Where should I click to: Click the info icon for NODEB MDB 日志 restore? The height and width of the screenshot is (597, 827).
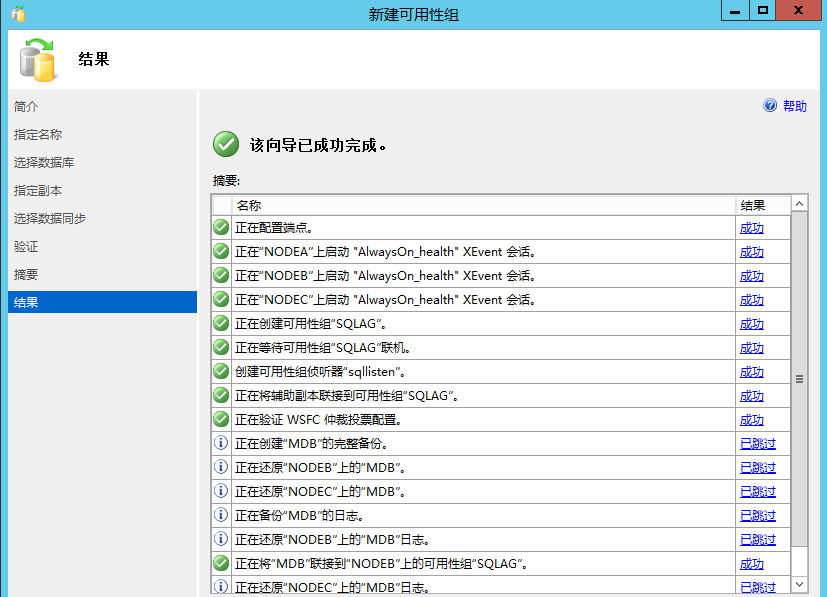click(x=221, y=539)
